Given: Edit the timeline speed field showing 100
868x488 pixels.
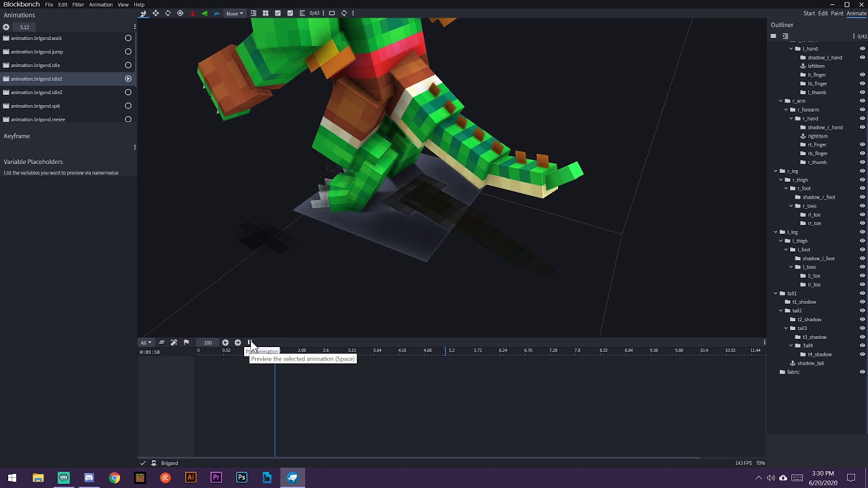Looking at the screenshot, I should 208,342.
